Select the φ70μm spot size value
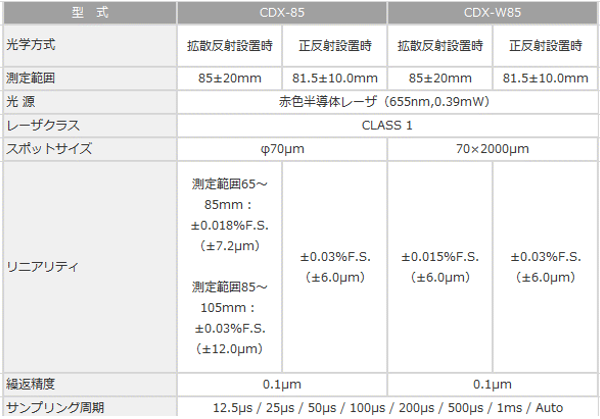 [x=281, y=148]
